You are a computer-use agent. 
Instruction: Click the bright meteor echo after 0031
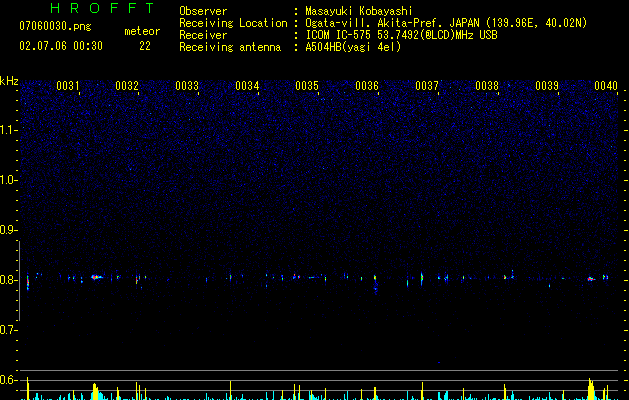click(96, 277)
